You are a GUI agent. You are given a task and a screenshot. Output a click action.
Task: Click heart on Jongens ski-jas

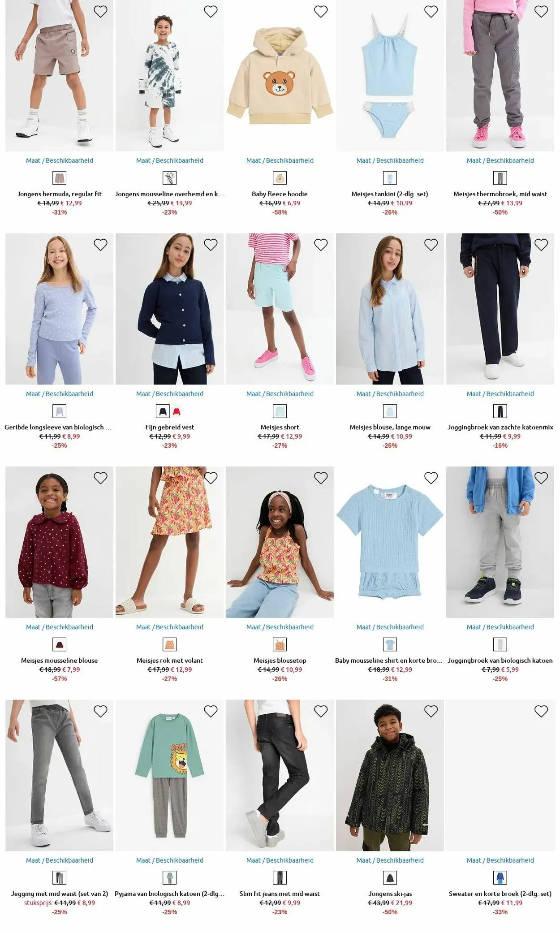[431, 711]
